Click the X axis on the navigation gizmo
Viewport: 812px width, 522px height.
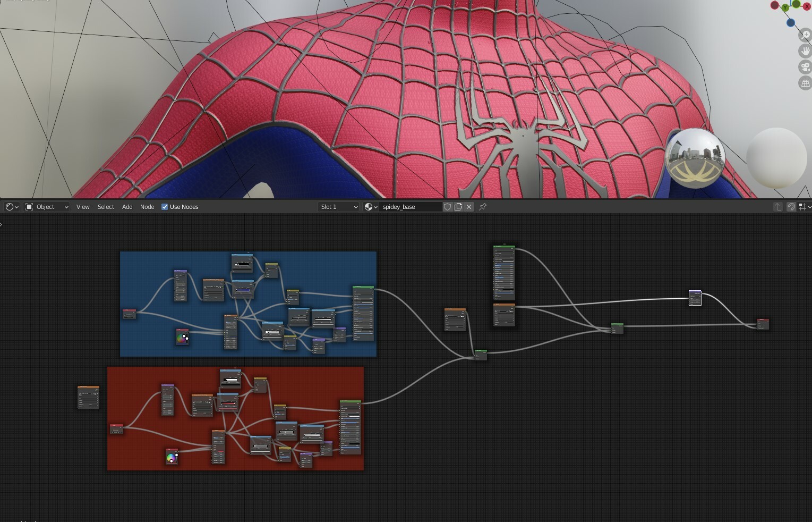pos(807,6)
